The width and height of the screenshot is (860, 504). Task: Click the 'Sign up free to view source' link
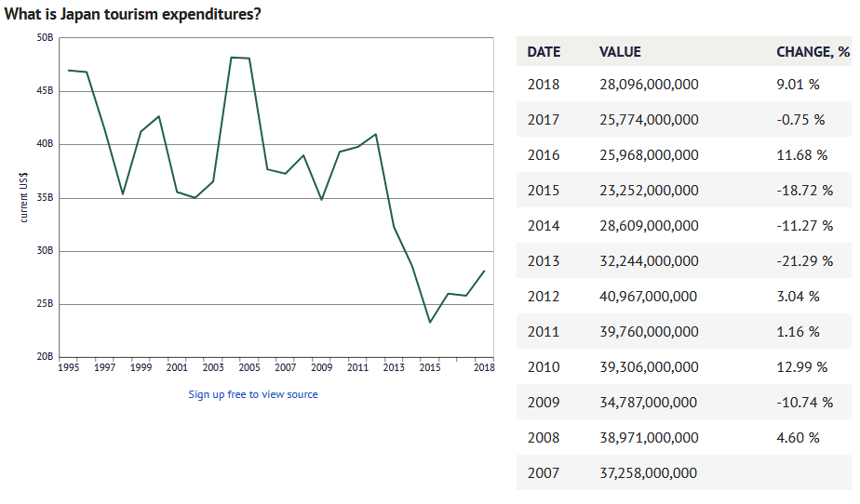point(253,394)
